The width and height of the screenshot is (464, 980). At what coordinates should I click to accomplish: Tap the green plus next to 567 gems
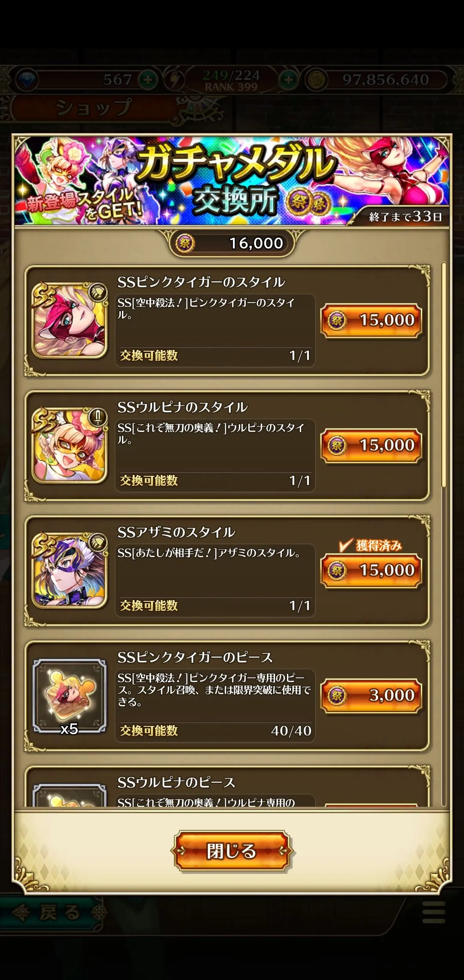tap(148, 80)
